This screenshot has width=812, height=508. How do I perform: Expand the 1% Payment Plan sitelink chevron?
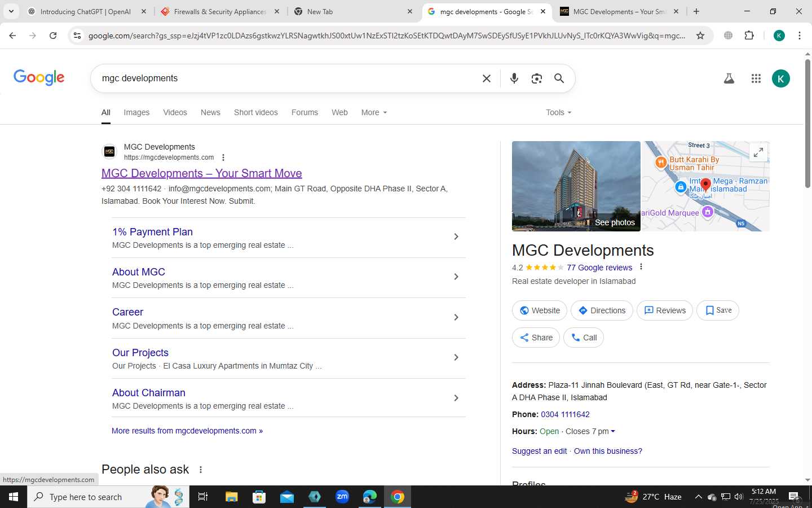(x=456, y=237)
